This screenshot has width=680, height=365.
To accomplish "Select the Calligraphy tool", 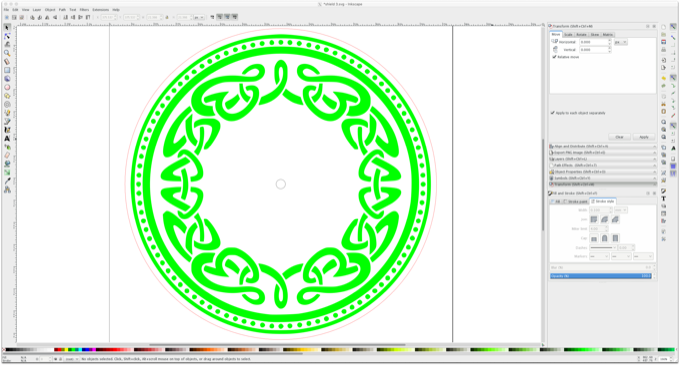I will [7, 130].
